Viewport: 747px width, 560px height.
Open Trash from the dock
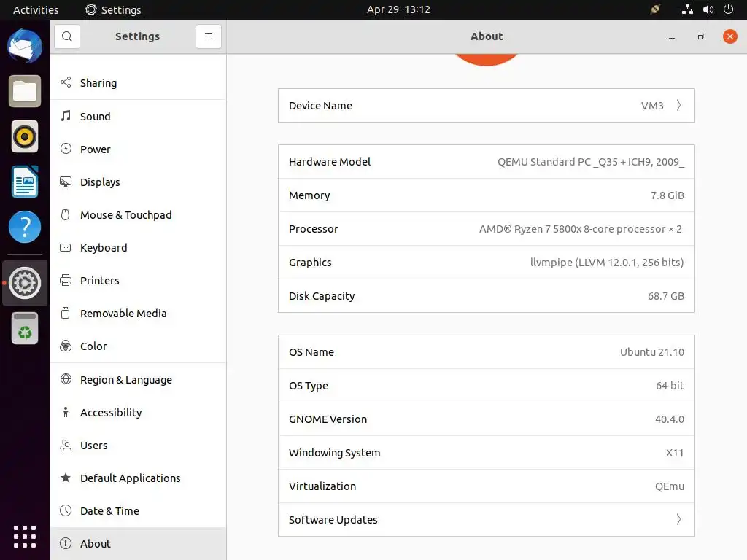[x=25, y=328]
